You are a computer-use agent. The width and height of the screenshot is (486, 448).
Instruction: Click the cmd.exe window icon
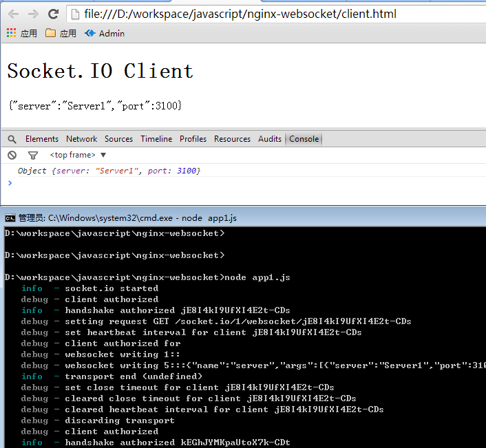click(10, 218)
